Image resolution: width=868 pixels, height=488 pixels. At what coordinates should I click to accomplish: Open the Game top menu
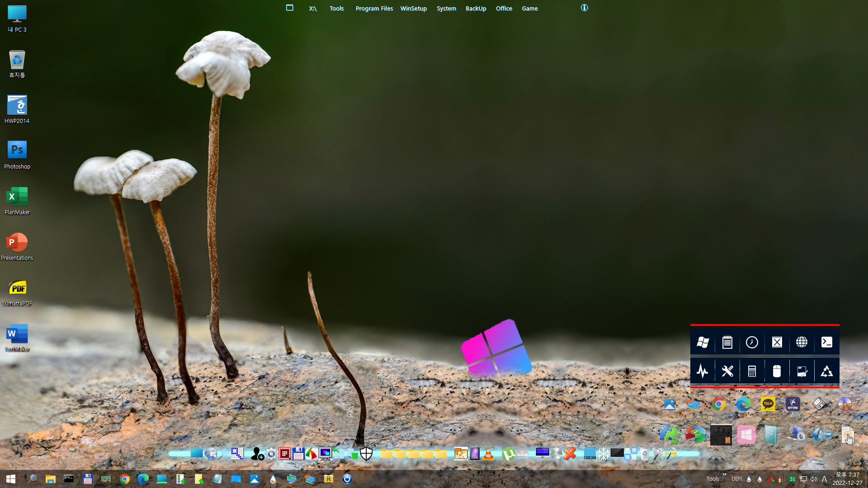530,8
